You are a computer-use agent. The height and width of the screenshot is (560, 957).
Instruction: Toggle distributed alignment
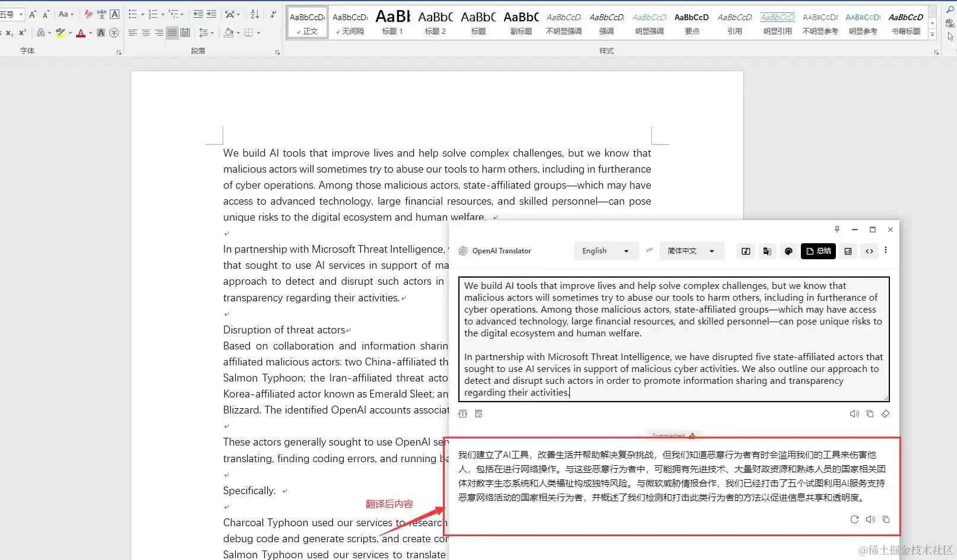click(x=185, y=33)
